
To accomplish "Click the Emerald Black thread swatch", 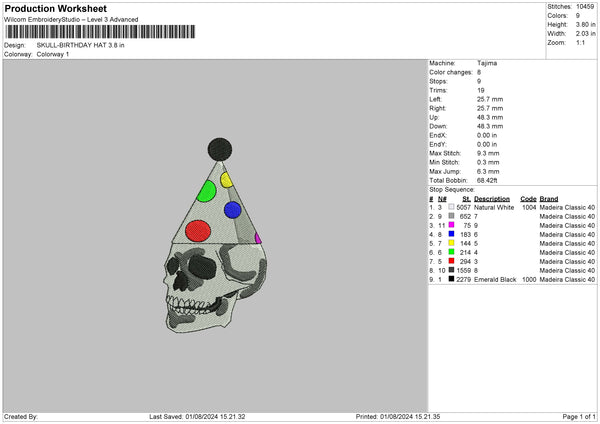I will pos(451,279).
